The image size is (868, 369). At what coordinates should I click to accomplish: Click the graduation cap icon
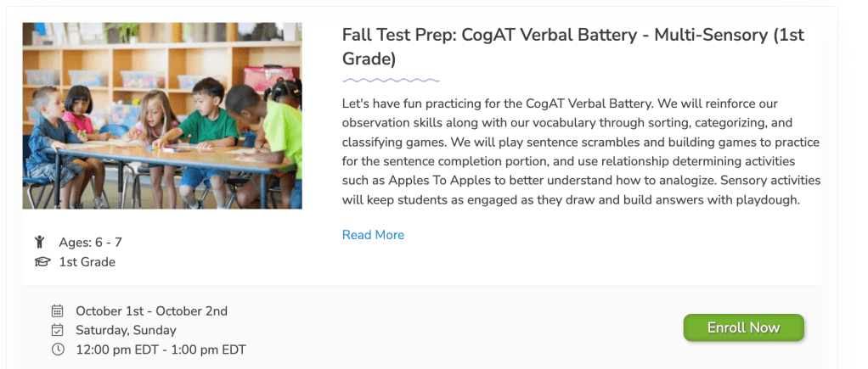[42, 262]
